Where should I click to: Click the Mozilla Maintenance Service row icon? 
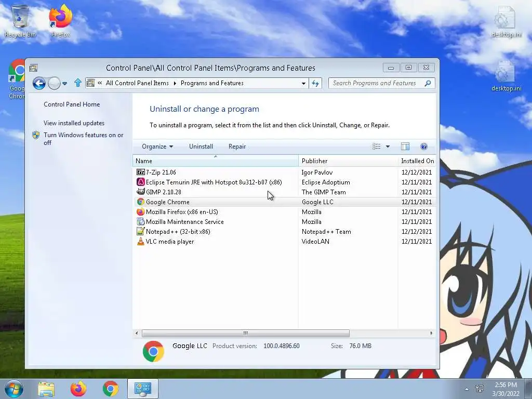click(x=140, y=221)
